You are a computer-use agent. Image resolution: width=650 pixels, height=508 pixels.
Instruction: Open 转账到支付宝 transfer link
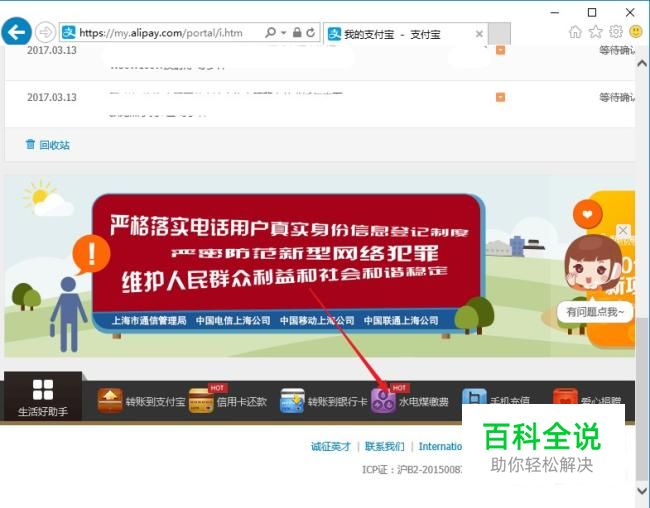coord(155,401)
